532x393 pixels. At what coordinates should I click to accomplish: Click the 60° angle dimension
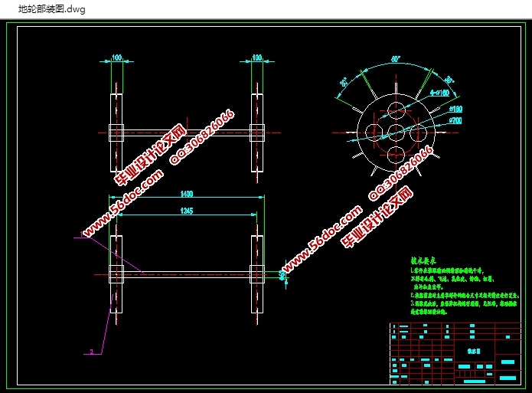(396, 58)
